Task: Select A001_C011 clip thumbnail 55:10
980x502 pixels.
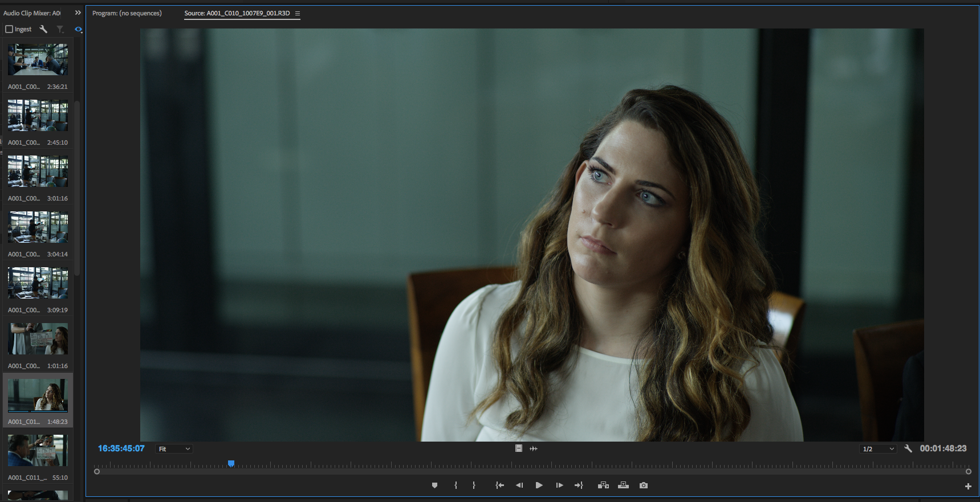Action: (38, 450)
